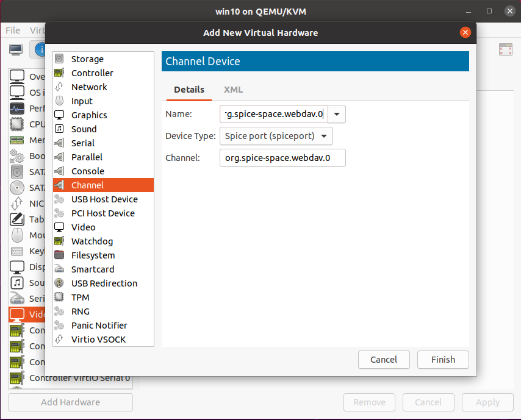The width and height of the screenshot is (521, 420).
Task: Focus the Channel text field
Action: (282, 158)
